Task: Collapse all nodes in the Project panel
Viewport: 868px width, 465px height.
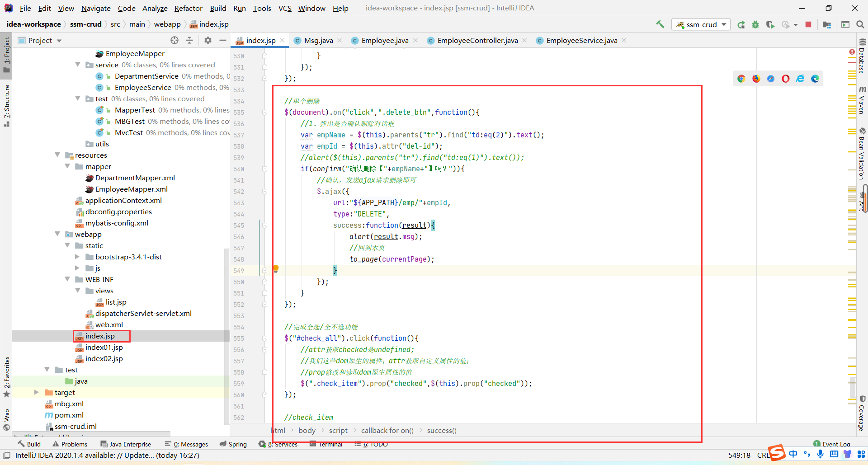Action: point(189,40)
